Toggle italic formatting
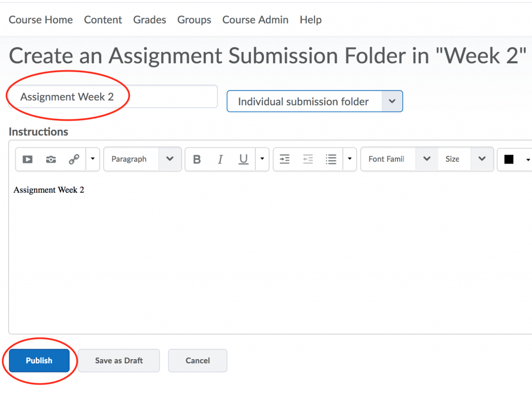The width and height of the screenshot is (532, 395). coord(220,159)
